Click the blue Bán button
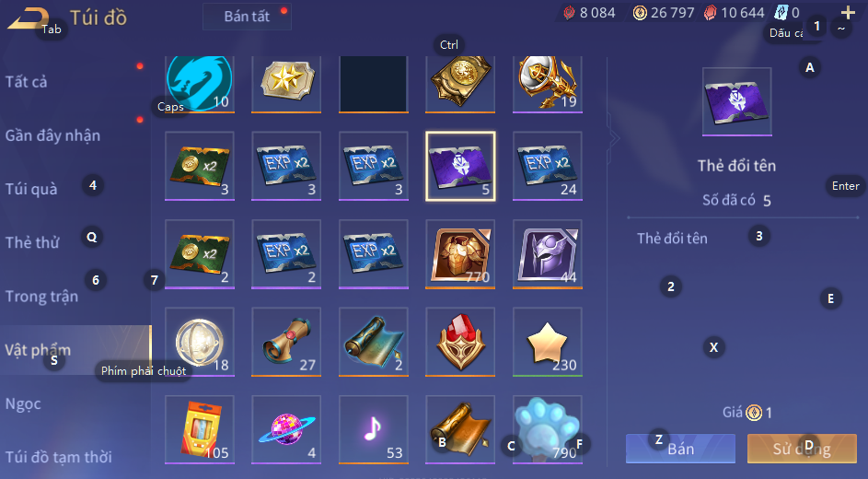The height and width of the screenshot is (479, 868). click(x=680, y=449)
